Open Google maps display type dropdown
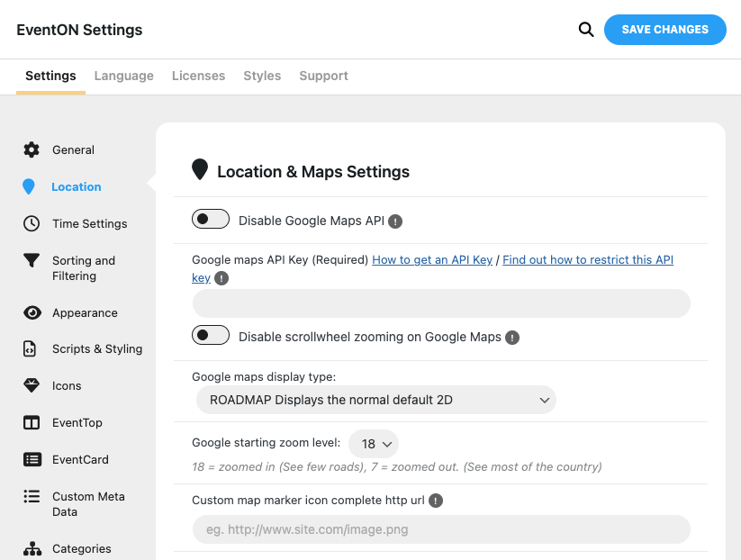The width and height of the screenshot is (741, 560). (376, 400)
